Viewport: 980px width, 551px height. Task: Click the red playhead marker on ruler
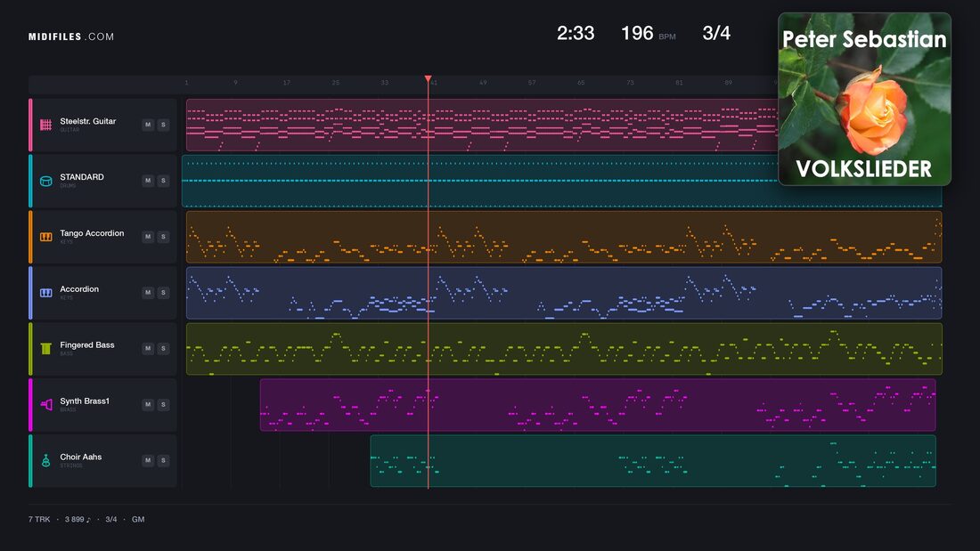[429, 79]
